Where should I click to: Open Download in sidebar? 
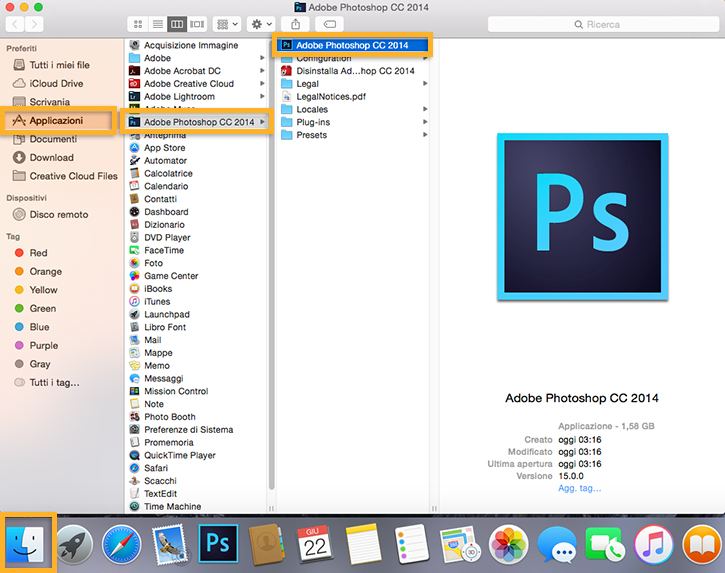tap(51, 157)
